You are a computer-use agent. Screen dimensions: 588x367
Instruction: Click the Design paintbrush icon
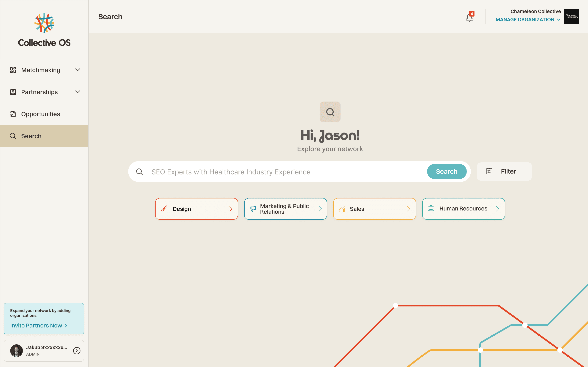(164, 209)
